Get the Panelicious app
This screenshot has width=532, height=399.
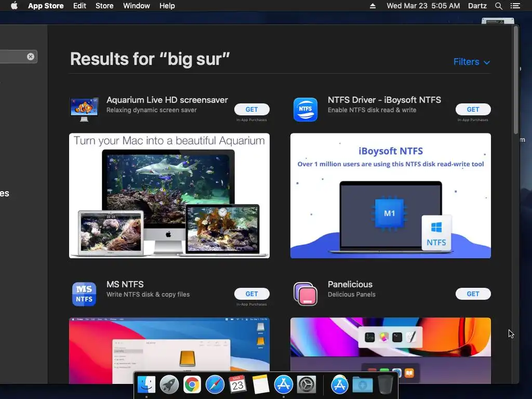pos(473,294)
